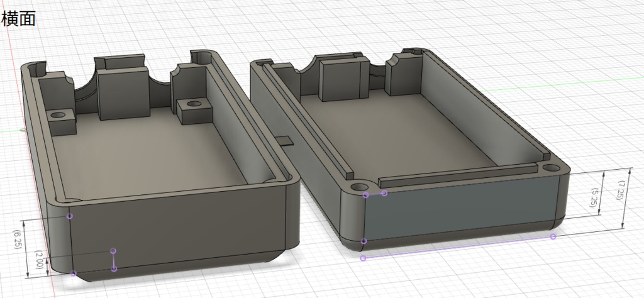Select the sketch point at the right end of the long purple line
644x298 pixels.
click(x=553, y=236)
